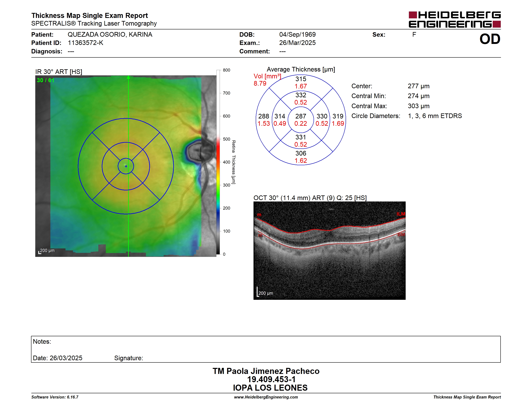This screenshot has width=532, height=411.
Task: Click the outer nasal volume 1.69
Action: click(x=338, y=124)
